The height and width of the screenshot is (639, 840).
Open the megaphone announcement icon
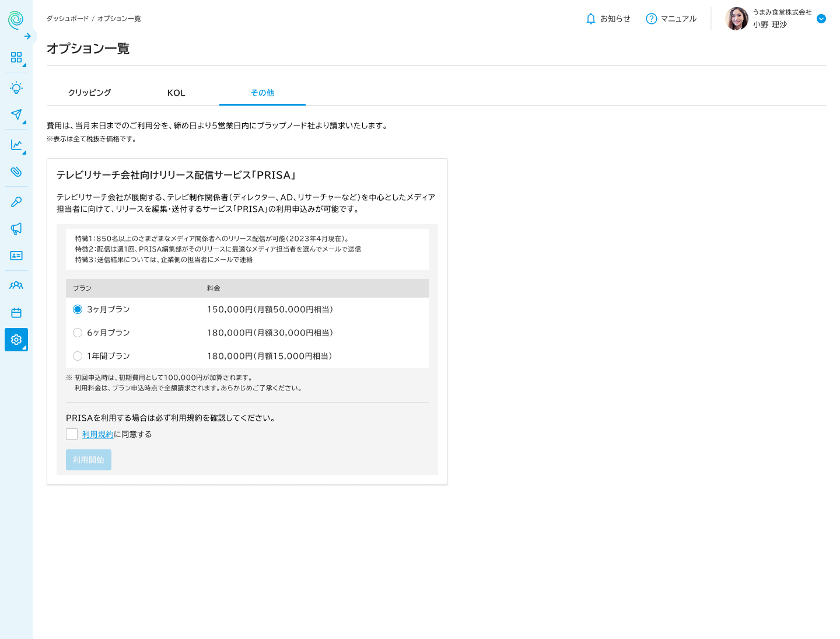point(16,229)
